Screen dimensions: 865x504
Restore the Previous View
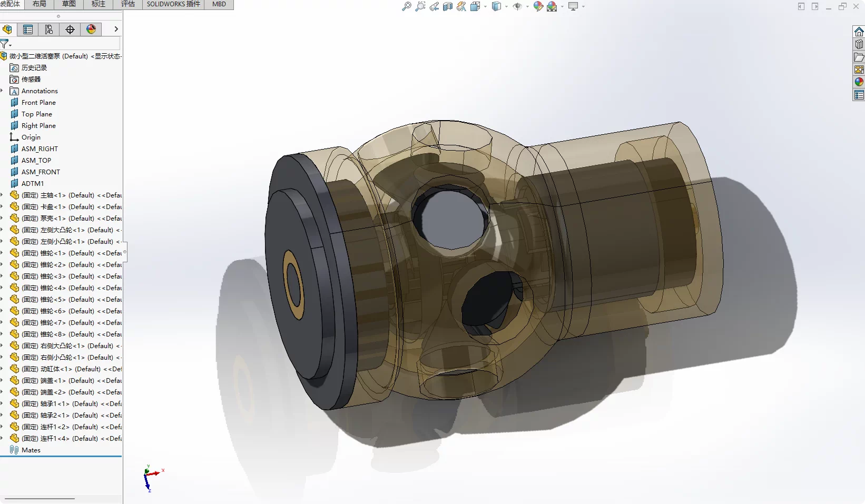pos(434,6)
